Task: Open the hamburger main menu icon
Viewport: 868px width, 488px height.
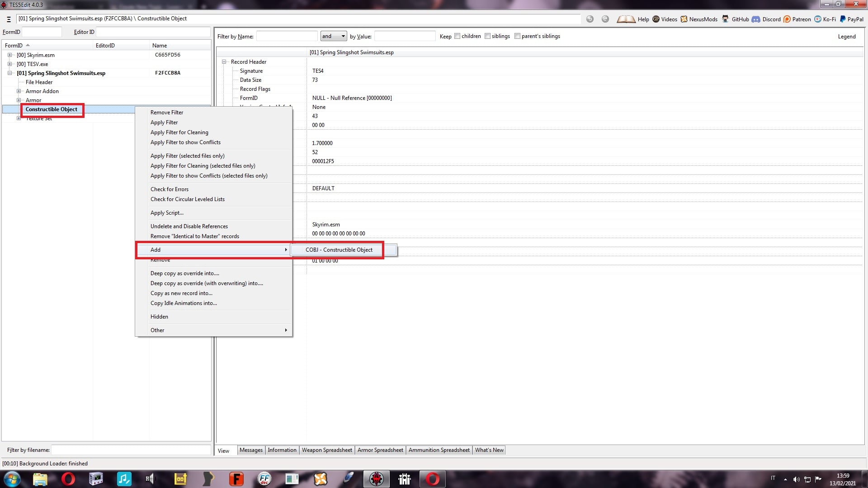Action: (9, 19)
